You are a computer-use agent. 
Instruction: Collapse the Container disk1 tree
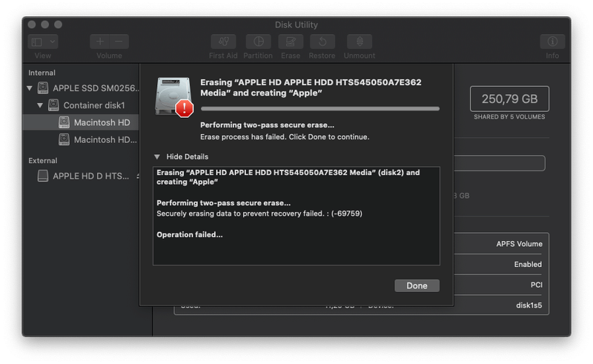[40, 105]
